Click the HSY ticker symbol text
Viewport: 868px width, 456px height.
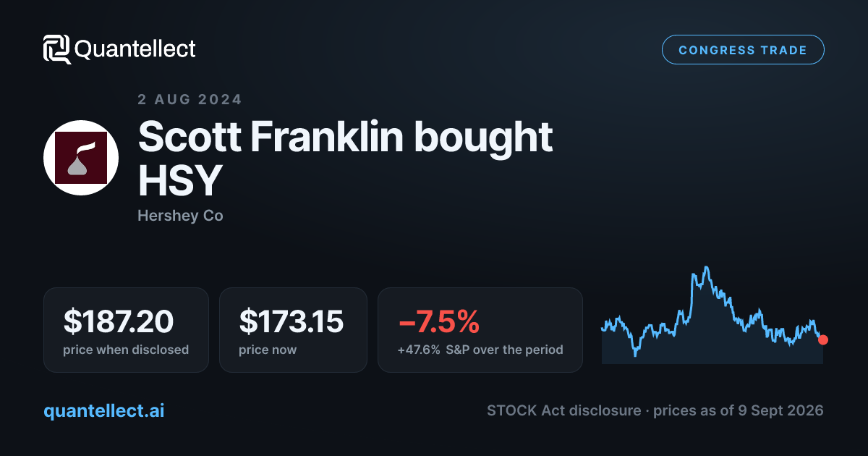tap(179, 182)
